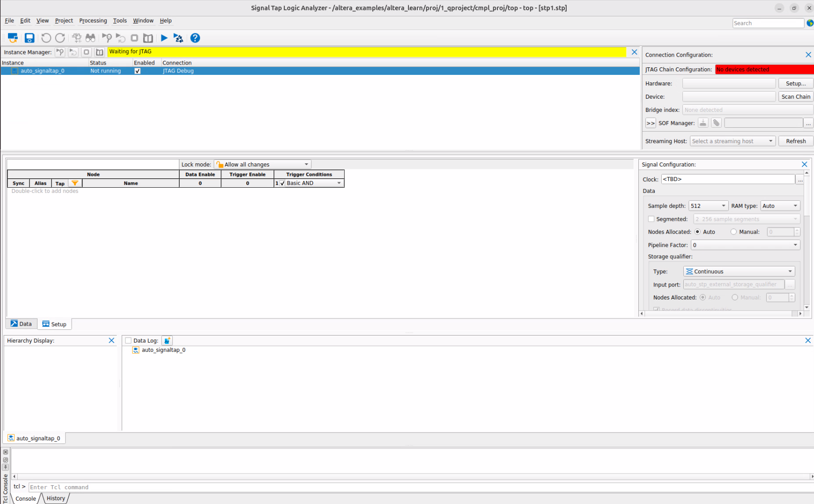Click Run Analysis in Instance Manager
Screen dimensions: 814x504
pos(60,52)
